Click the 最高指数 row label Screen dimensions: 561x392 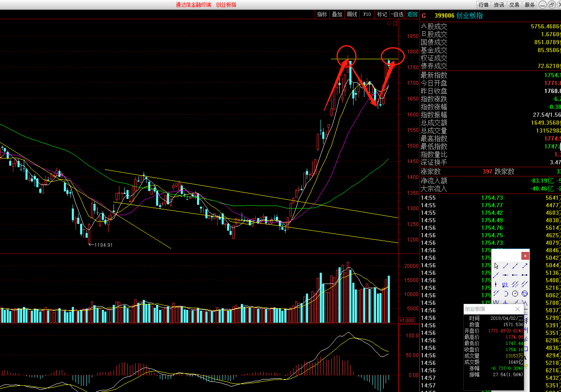434,138
